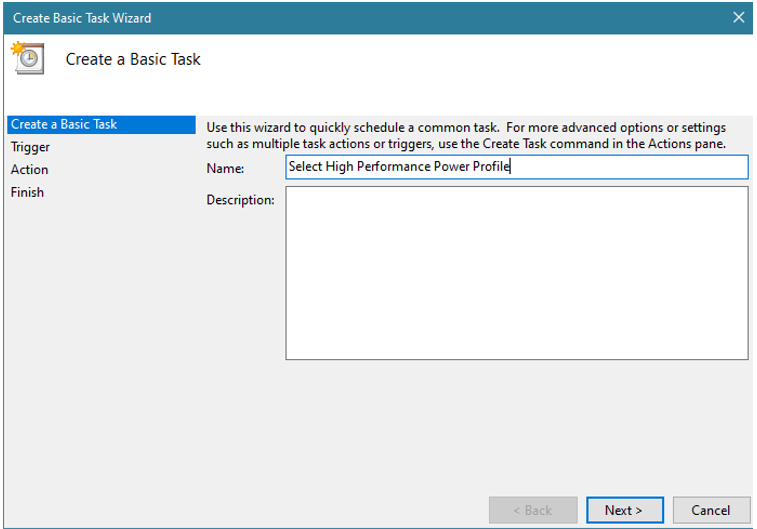Click the Create Basic Task Wizard title bar text

tap(82, 18)
